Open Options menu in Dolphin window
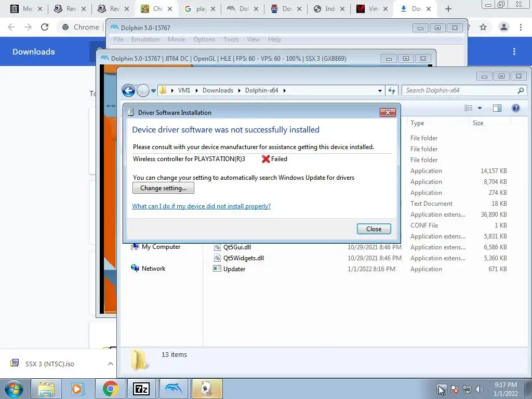The height and width of the screenshot is (399, 532). pyautogui.click(x=204, y=39)
